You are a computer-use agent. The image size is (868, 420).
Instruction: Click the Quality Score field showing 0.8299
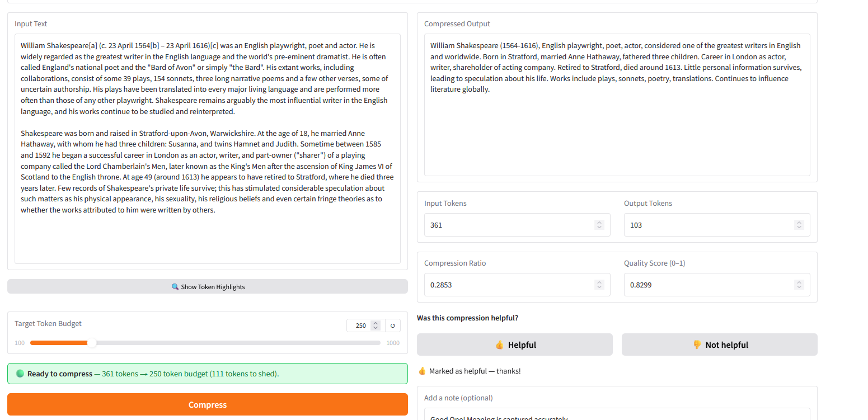click(x=717, y=285)
